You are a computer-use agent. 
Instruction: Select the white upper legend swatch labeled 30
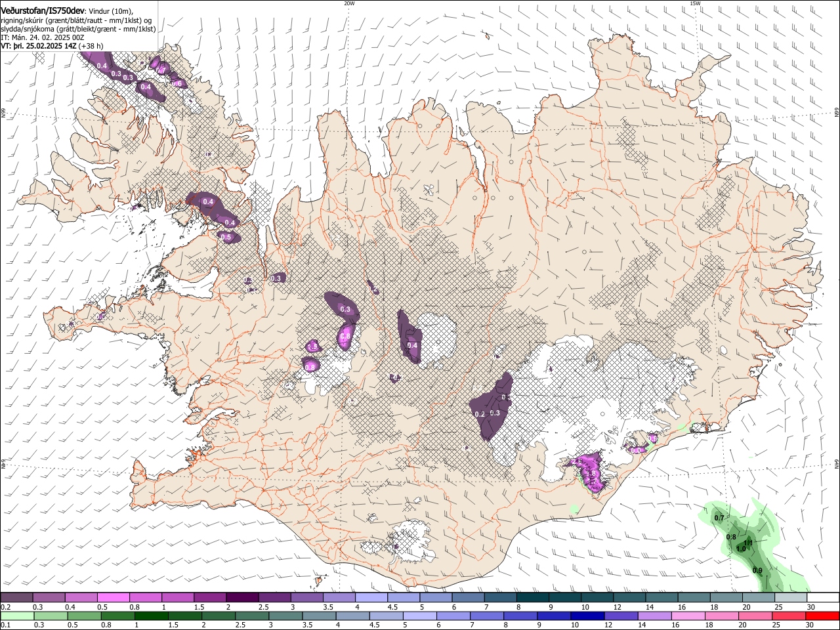pyautogui.click(x=822, y=597)
